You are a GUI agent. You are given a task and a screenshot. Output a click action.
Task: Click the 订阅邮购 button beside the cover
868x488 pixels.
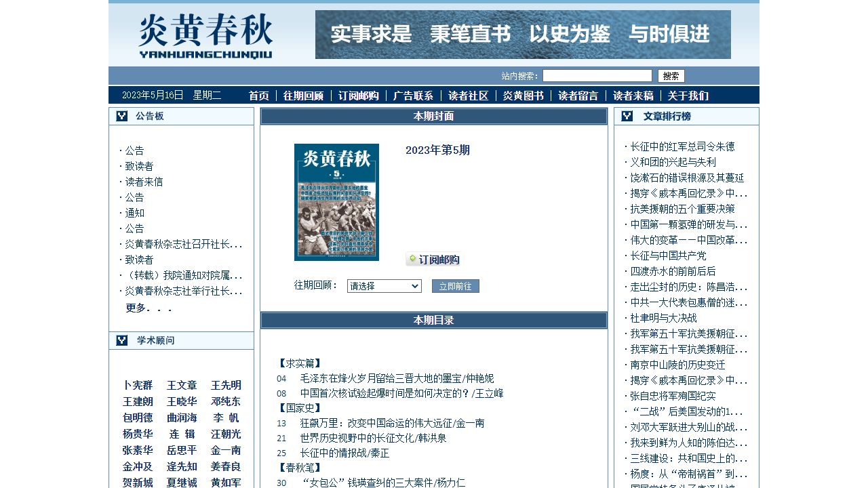tap(433, 259)
